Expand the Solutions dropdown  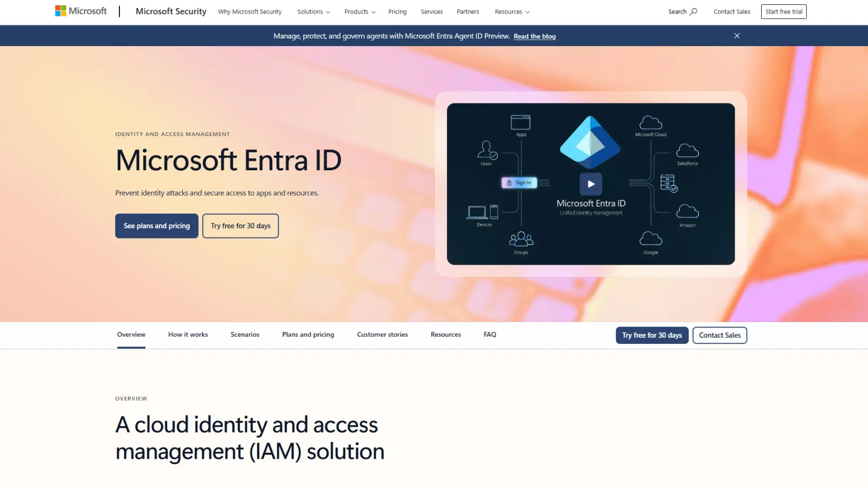tap(313, 11)
